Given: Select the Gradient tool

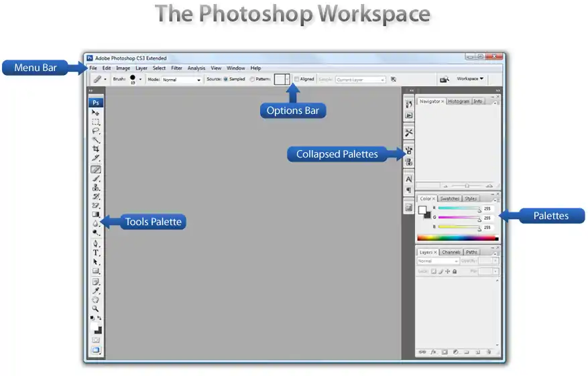Looking at the screenshot, I should tap(96, 214).
